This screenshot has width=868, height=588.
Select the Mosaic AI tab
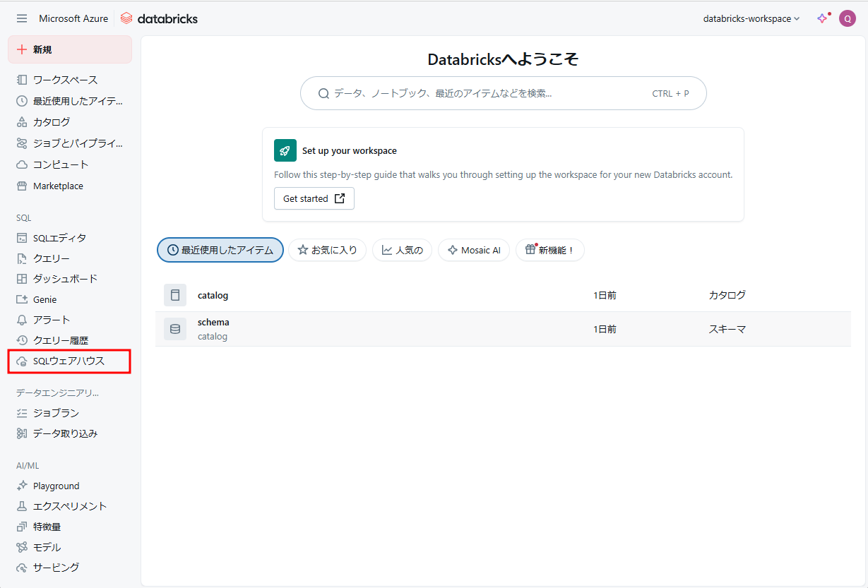474,250
